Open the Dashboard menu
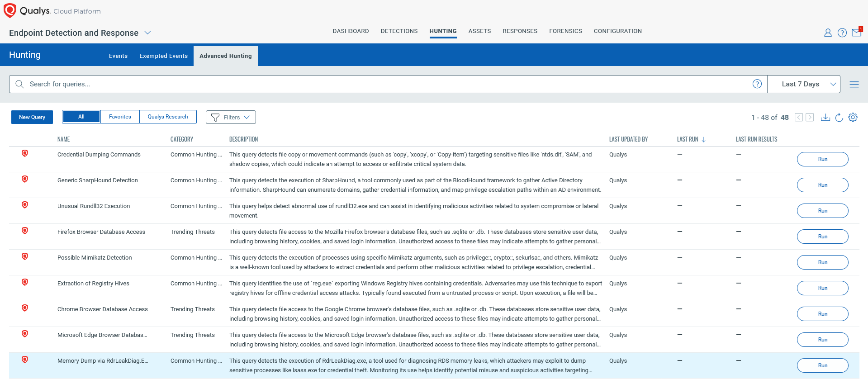 click(351, 31)
